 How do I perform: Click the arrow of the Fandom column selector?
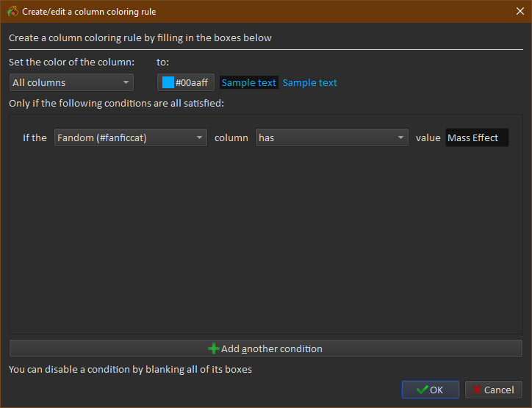[199, 137]
